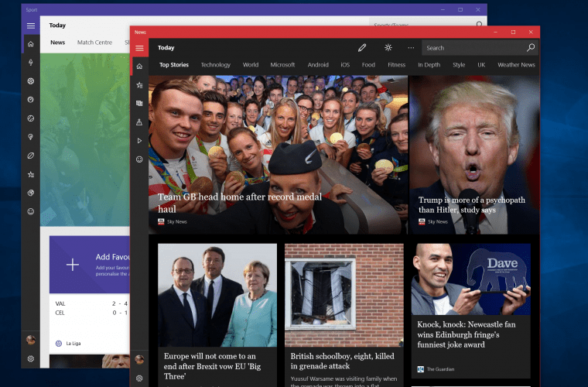This screenshot has height=387, width=588.
Task: Open Europe Brexit 'Big Three' article headline
Action: pyautogui.click(x=212, y=366)
